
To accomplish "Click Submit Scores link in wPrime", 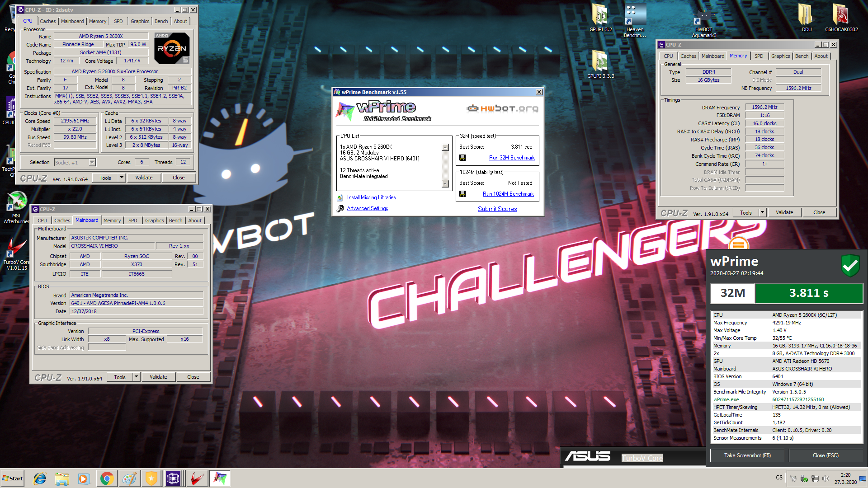I will (497, 209).
